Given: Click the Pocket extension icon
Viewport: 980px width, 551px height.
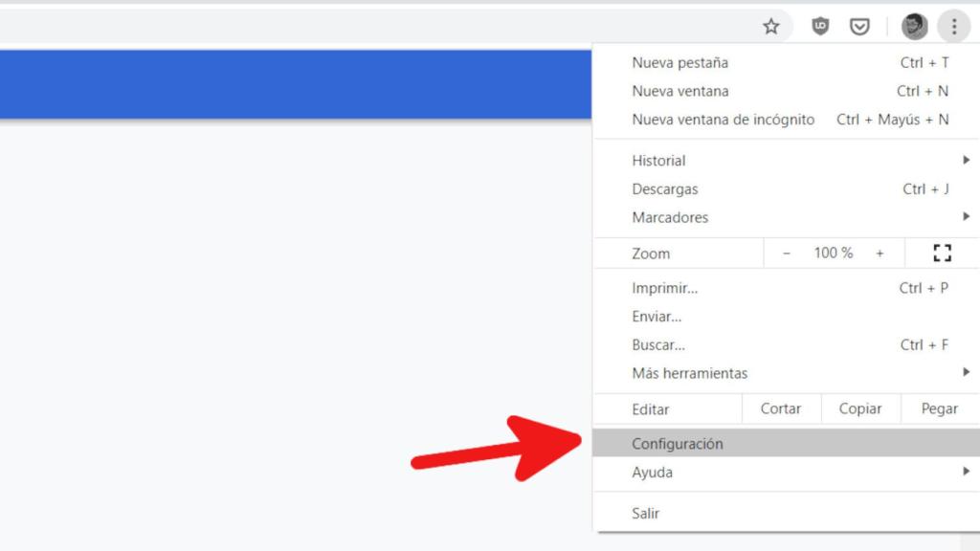Looking at the screenshot, I should coord(859,26).
